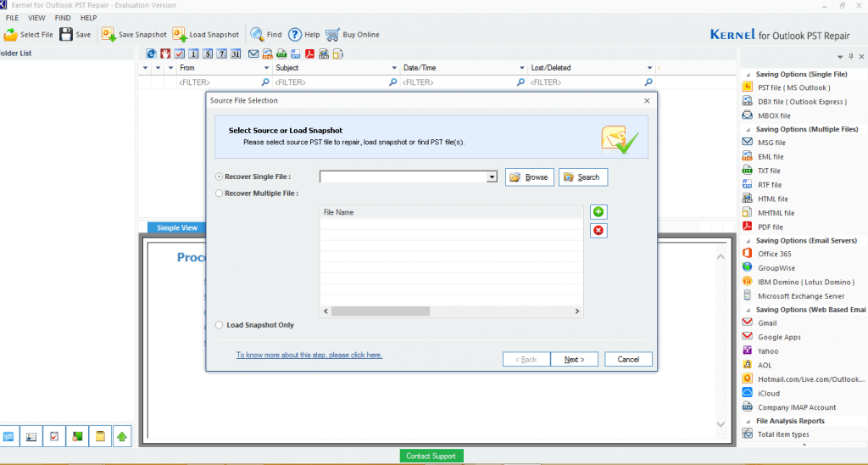Click the green Contact Support button

pyautogui.click(x=431, y=456)
